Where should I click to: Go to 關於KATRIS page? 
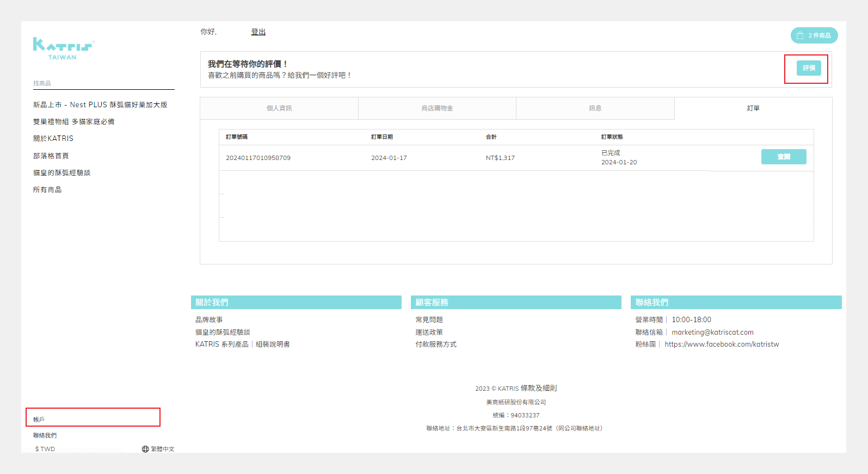(x=53, y=139)
